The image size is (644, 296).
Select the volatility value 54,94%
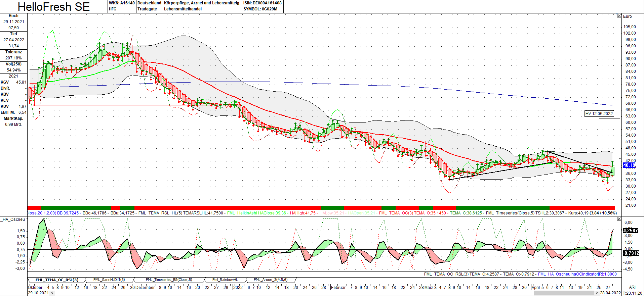click(x=14, y=70)
